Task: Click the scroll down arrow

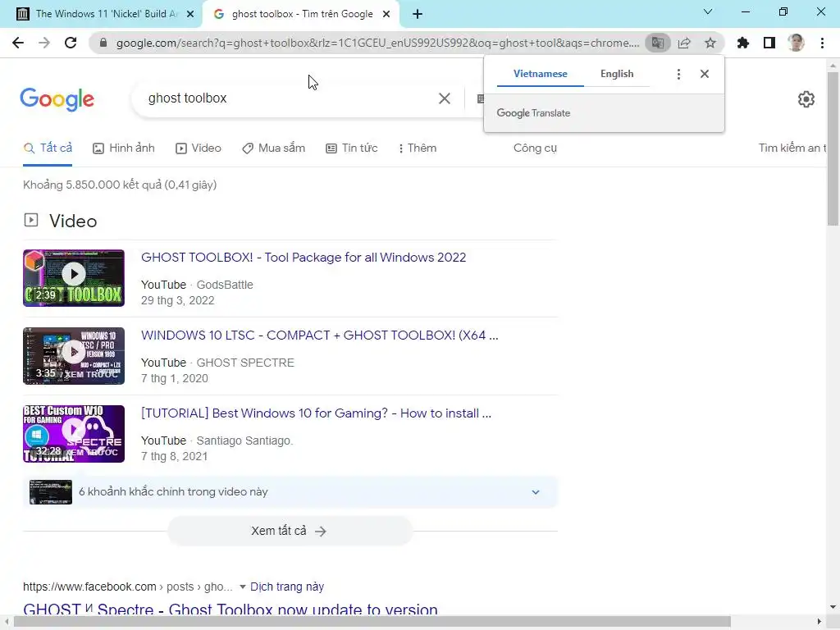Action: click(833, 607)
